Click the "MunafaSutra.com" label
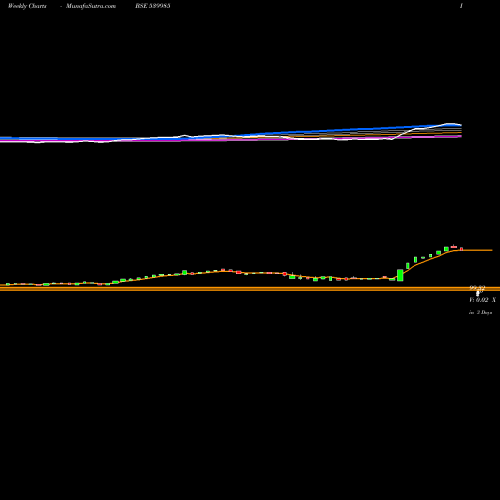Viewport: 500px width, 500px height. [x=91, y=6]
